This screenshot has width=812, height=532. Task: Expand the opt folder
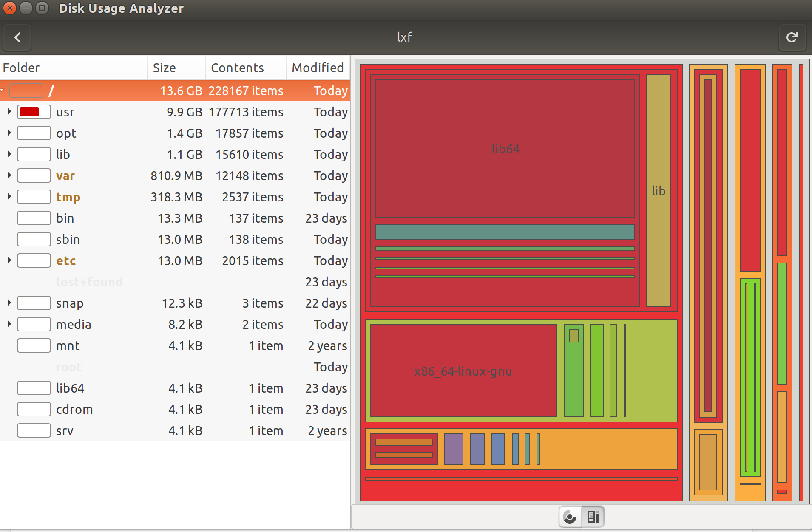(x=9, y=133)
